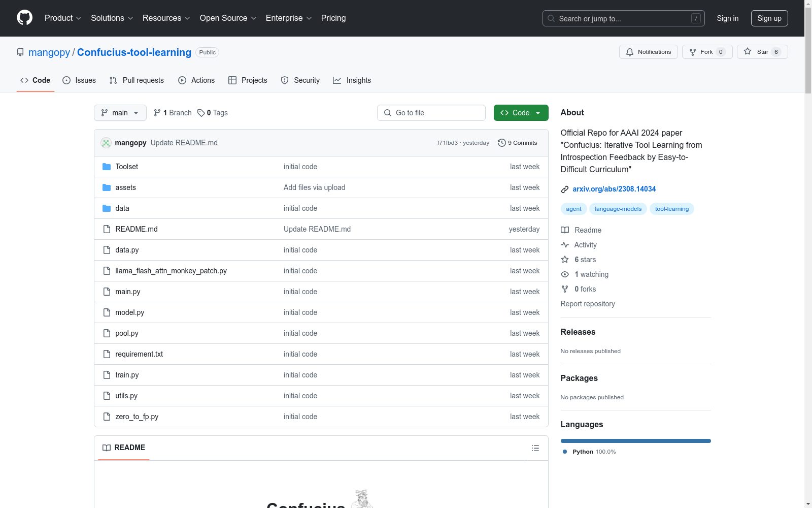Click the train.py file icon

(107, 375)
